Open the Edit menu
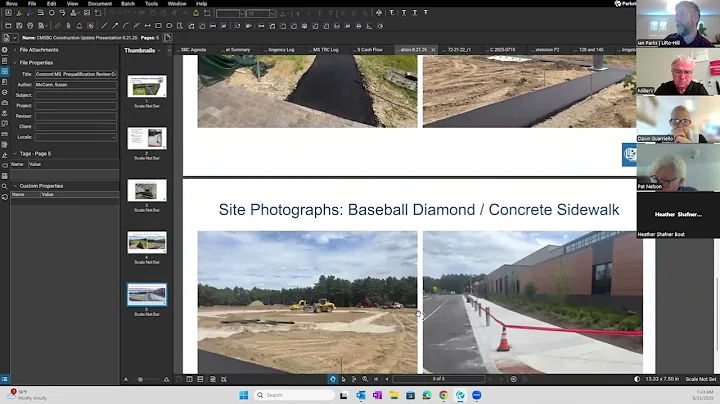Image resolution: width=720 pixels, height=404 pixels. point(51,4)
